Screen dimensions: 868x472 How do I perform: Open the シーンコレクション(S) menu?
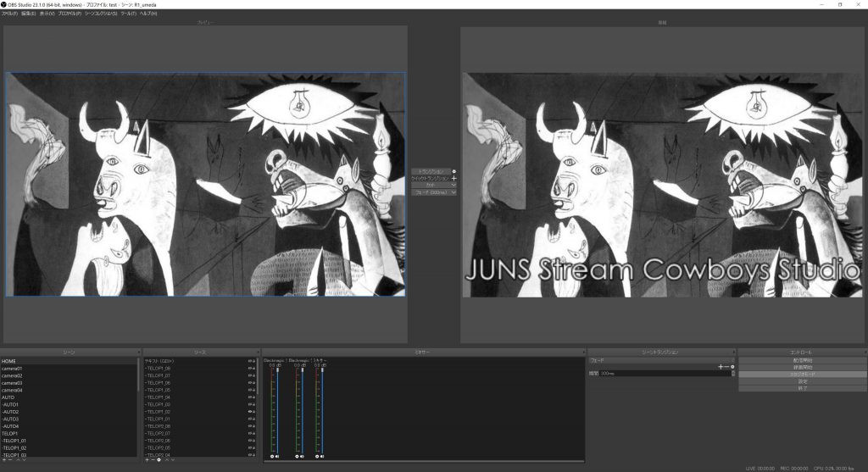pos(101,14)
